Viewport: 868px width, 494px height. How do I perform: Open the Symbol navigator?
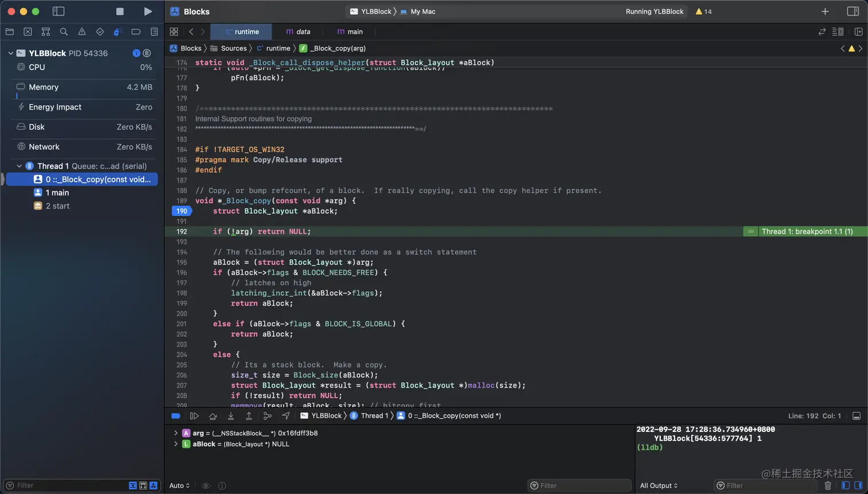tap(46, 32)
